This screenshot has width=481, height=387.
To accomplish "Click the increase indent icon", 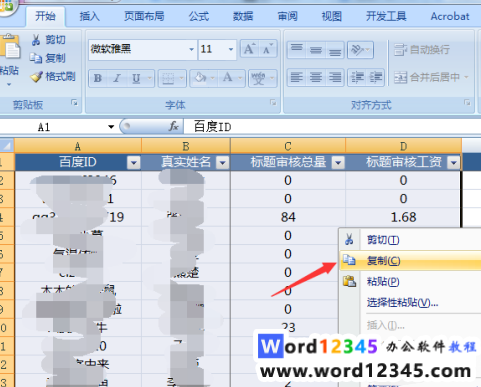I will pyautogui.click(x=376, y=78).
